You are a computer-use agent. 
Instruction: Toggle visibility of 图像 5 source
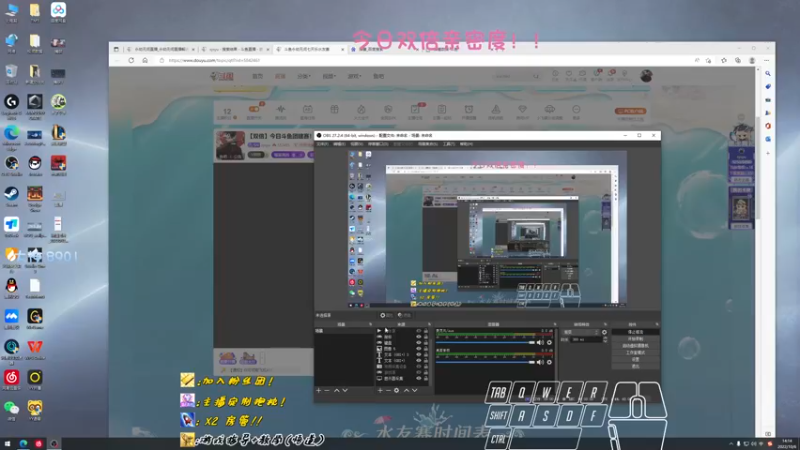[x=419, y=348]
